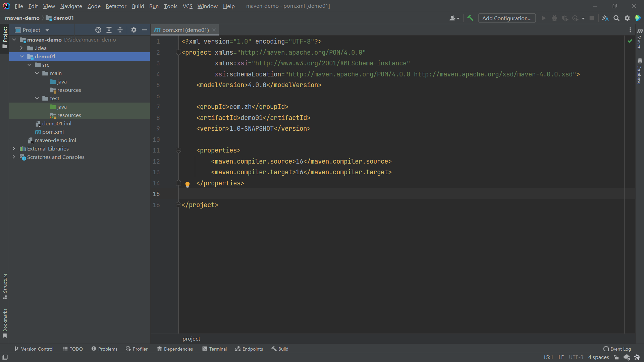The image size is (644, 362).
Task: Click project breadcrumb below editor
Action: point(191,339)
